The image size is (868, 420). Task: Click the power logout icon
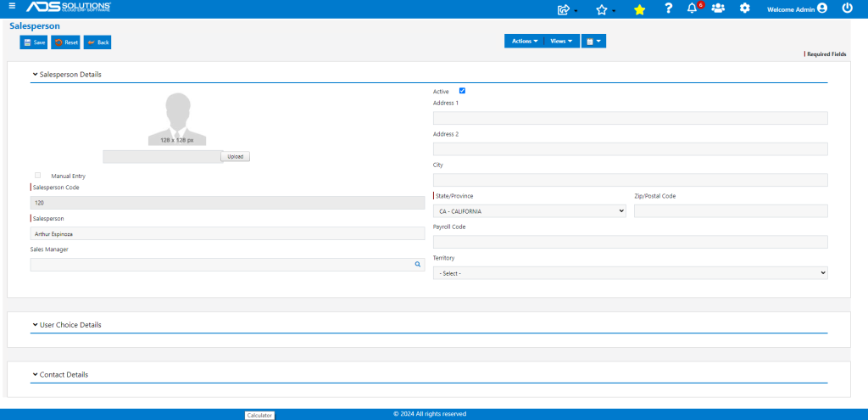(848, 8)
